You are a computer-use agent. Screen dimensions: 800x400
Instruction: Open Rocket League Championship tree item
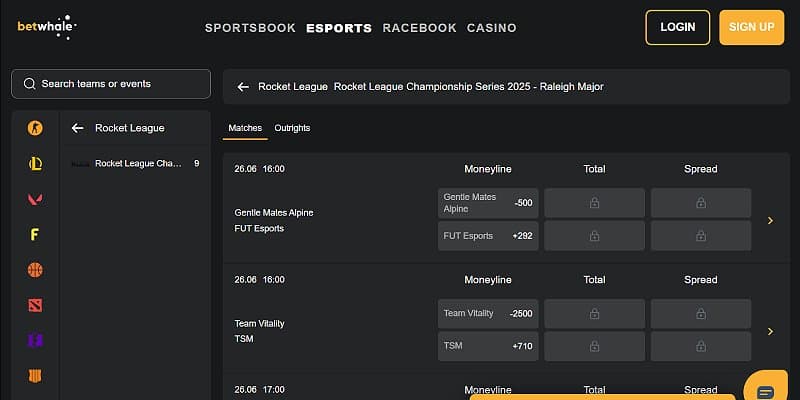pos(138,163)
